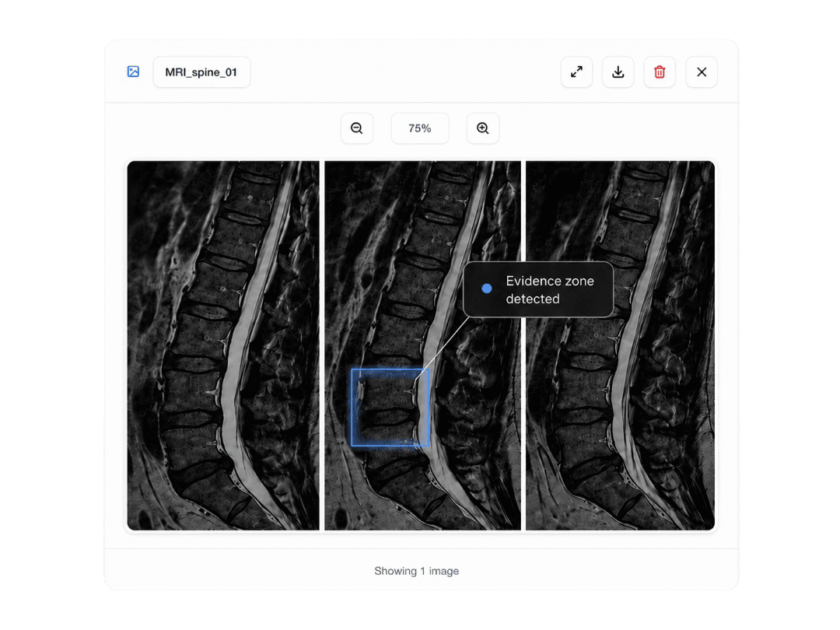The image size is (840, 630).
Task: Click the Evidence zone detected tooltip
Action: point(538,290)
